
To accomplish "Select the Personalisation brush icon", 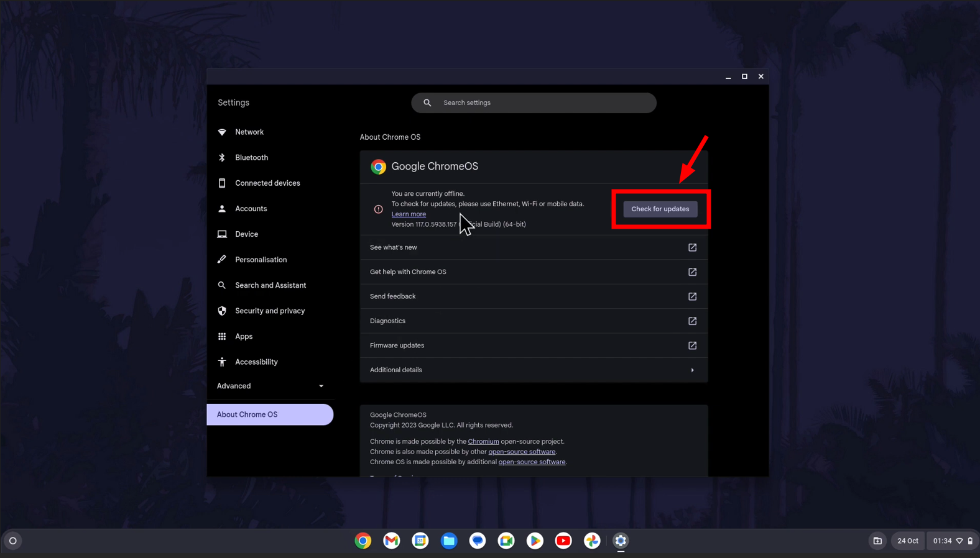I will [222, 260].
